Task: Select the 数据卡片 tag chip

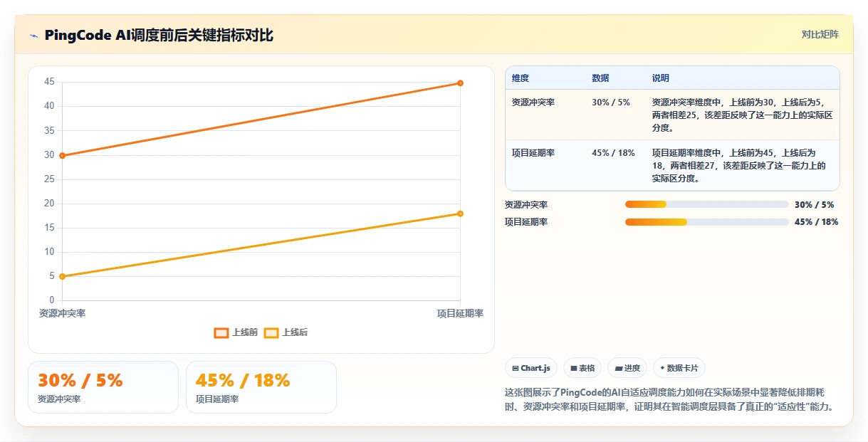Action: [x=679, y=368]
